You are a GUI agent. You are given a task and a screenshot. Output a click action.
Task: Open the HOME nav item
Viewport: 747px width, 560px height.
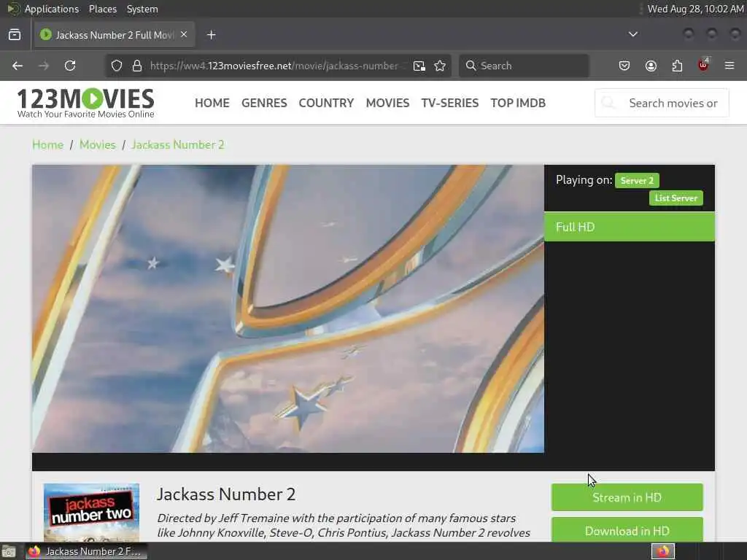click(212, 103)
